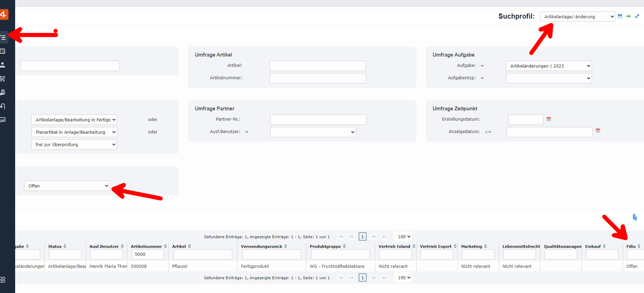644x293 pixels.
Task: Open the Aufgabe dropdown showing Artikeländerungen | 2023
Action: (549, 66)
